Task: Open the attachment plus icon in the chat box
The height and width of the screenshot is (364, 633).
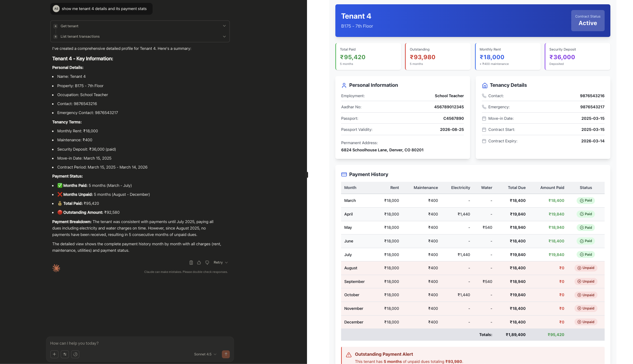Action: (54, 354)
